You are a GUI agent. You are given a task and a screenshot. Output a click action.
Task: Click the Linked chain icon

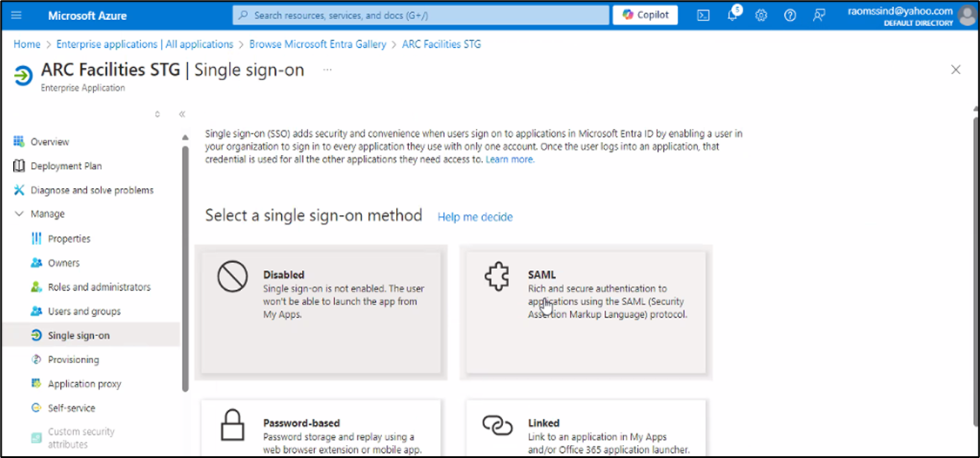(x=498, y=425)
